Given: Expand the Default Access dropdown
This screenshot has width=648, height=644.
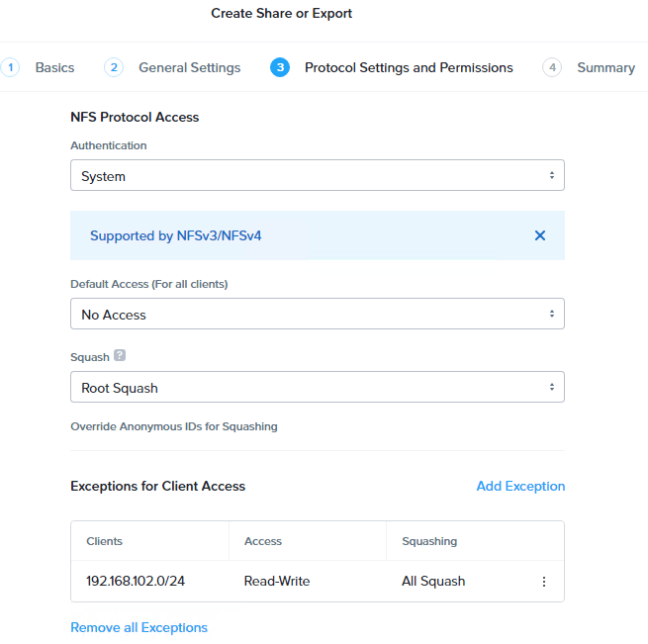Looking at the screenshot, I should pos(317,315).
